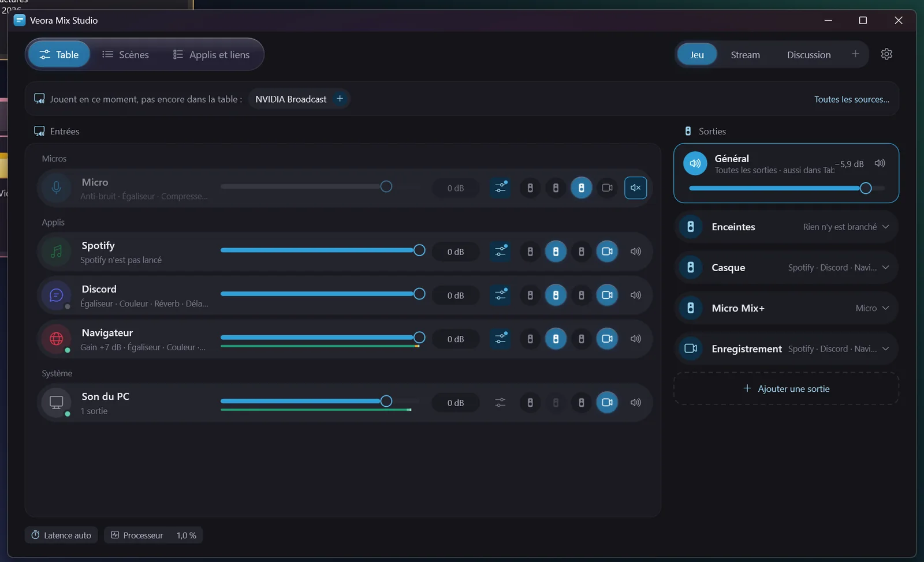Toggle recording for the Micro channel
The image size is (924, 562).
coord(607,188)
